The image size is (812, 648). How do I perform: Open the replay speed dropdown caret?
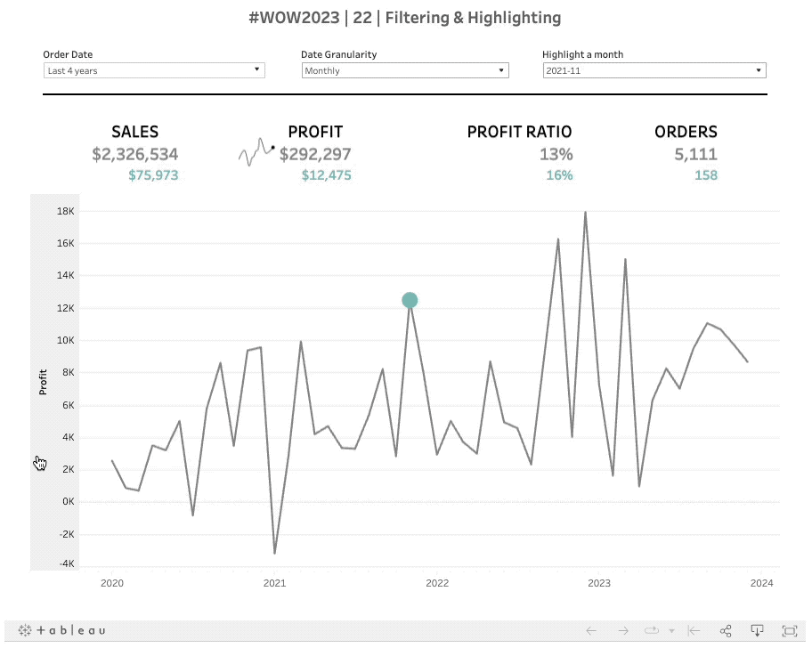(671, 630)
